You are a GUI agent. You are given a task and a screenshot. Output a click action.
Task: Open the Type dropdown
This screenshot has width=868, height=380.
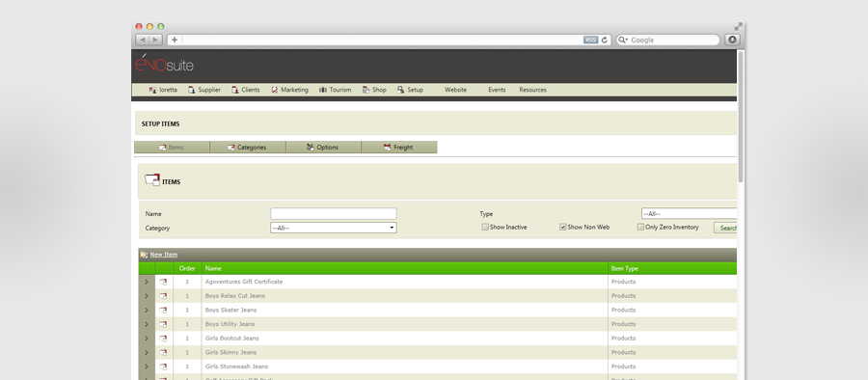(x=690, y=214)
